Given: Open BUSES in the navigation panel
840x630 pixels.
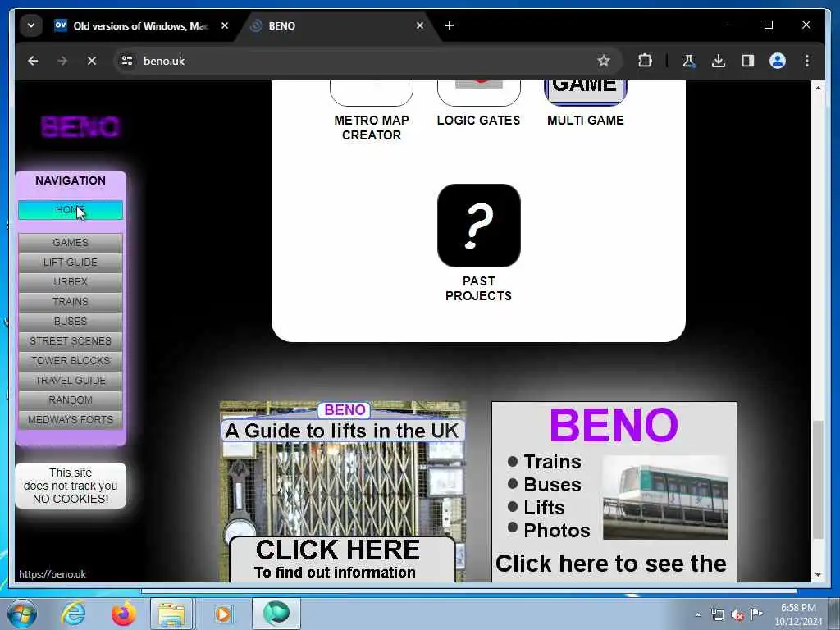Looking at the screenshot, I should [71, 322].
